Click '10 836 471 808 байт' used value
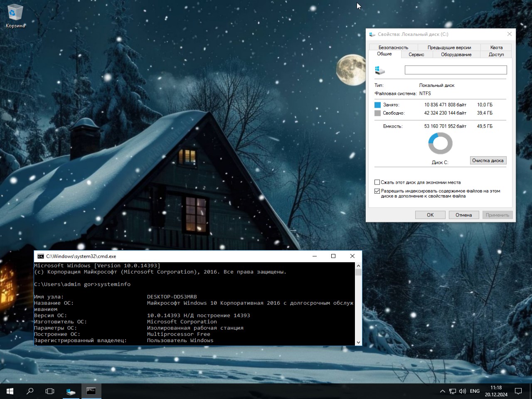 coord(445,105)
